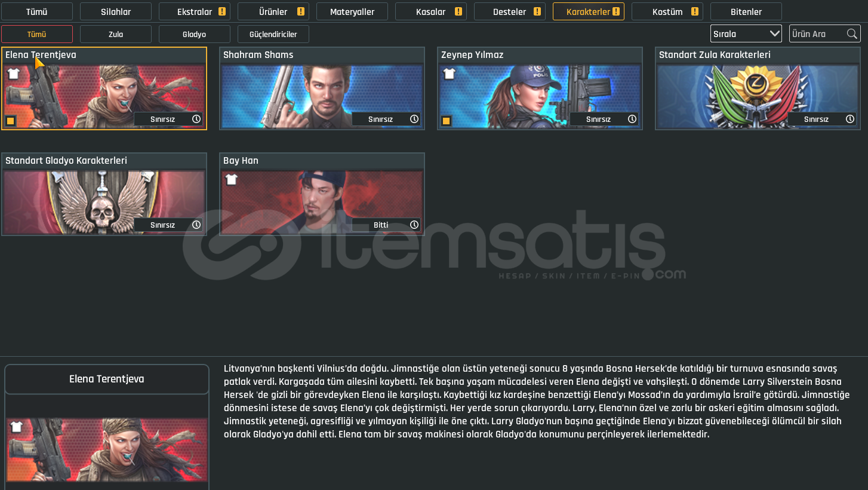This screenshot has height=490, width=868.
Task: Click the clock icon on Zeynep Yılmaz's card
Action: [x=632, y=119]
